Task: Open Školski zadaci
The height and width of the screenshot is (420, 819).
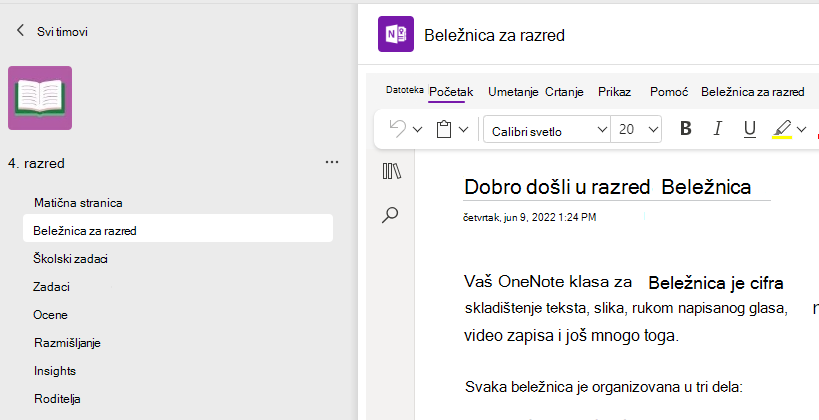Action: click(x=71, y=259)
